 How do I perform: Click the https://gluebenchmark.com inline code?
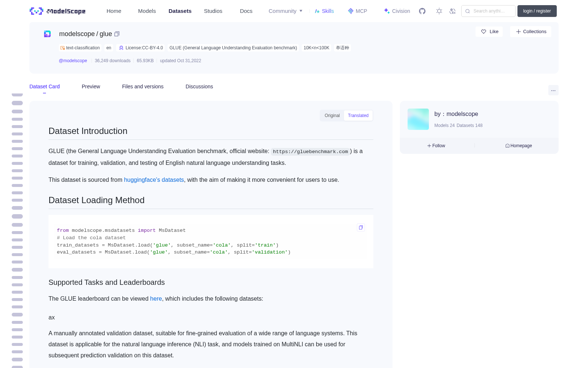[x=310, y=152]
